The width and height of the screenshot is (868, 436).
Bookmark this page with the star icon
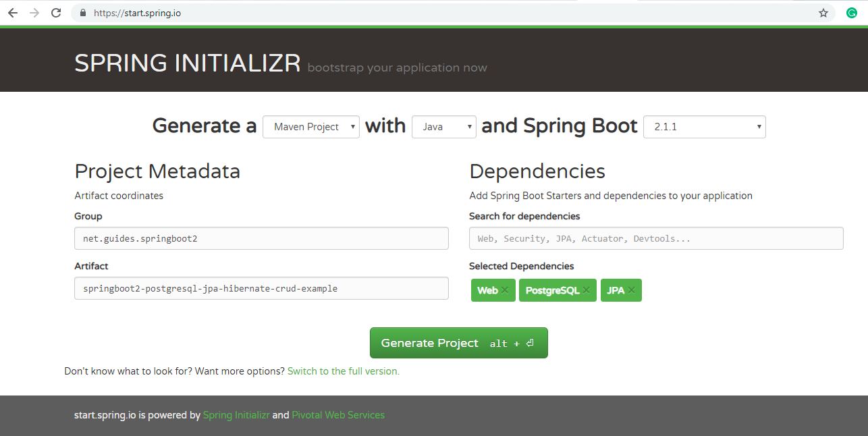(823, 13)
